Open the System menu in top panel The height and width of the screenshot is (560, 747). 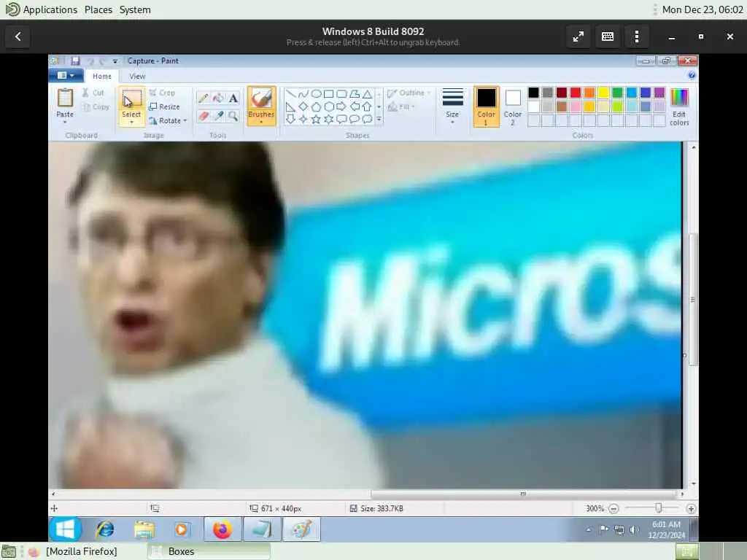[x=135, y=9]
